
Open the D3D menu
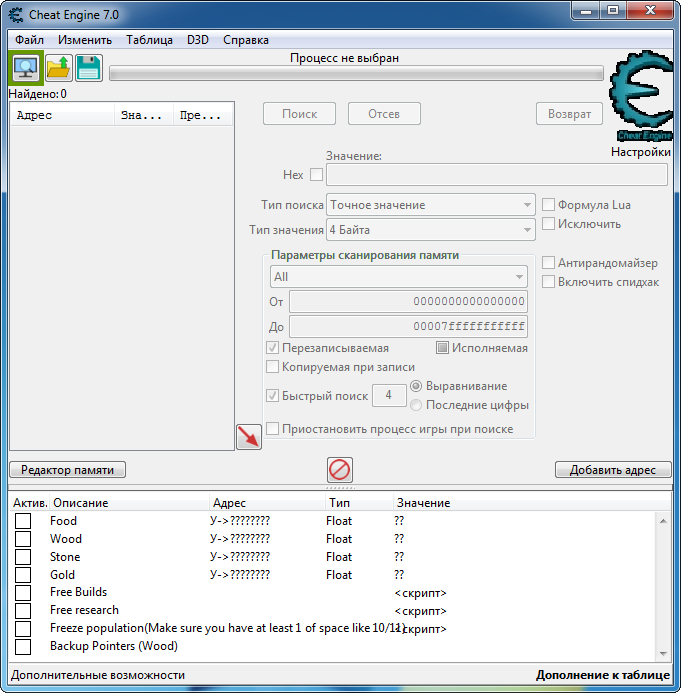click(x=198, y=40)
